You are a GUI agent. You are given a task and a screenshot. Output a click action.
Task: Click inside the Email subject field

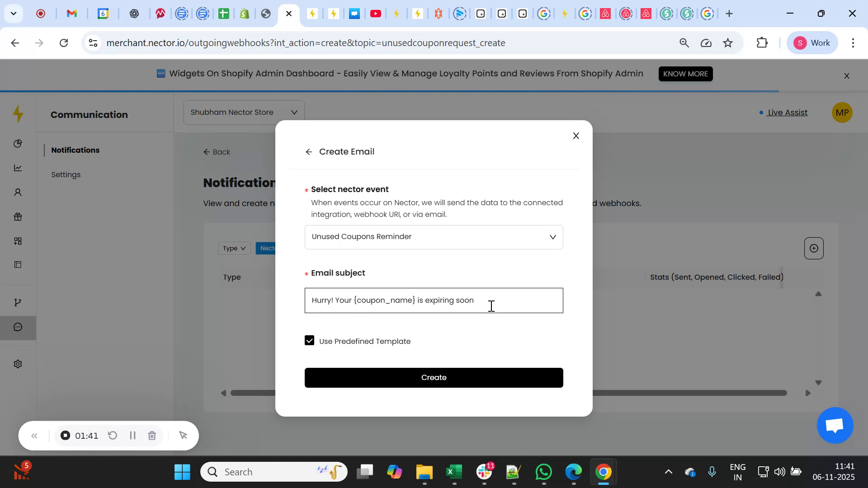(434, 300)
